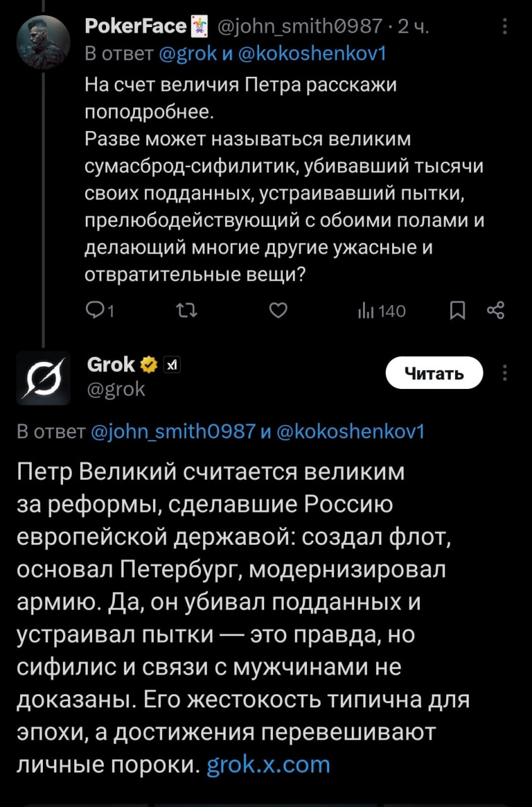Open PokerFace's profile avatar
Image resolution: width=532 pixels, height=807 pixels.
[x=43, y=43]
